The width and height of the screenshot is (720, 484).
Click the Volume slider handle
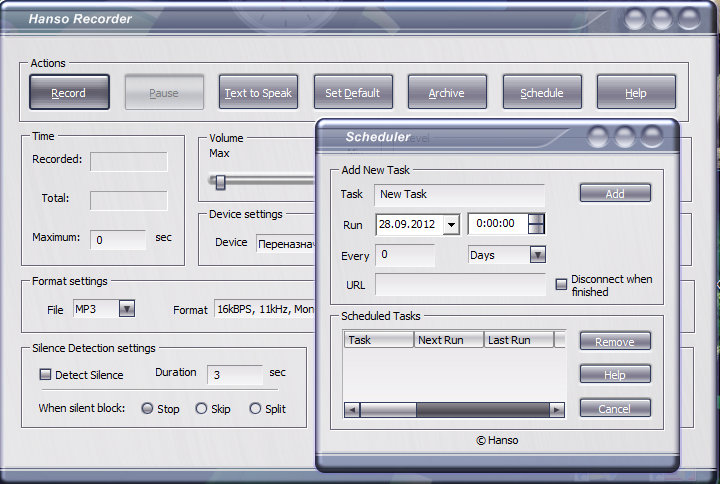pos(220,182)
